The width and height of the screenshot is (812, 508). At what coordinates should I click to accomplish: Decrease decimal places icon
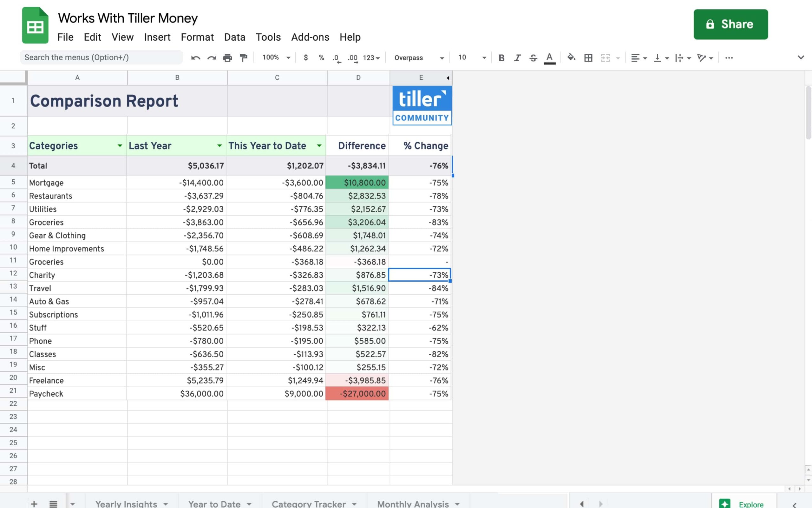pos(337,58)
